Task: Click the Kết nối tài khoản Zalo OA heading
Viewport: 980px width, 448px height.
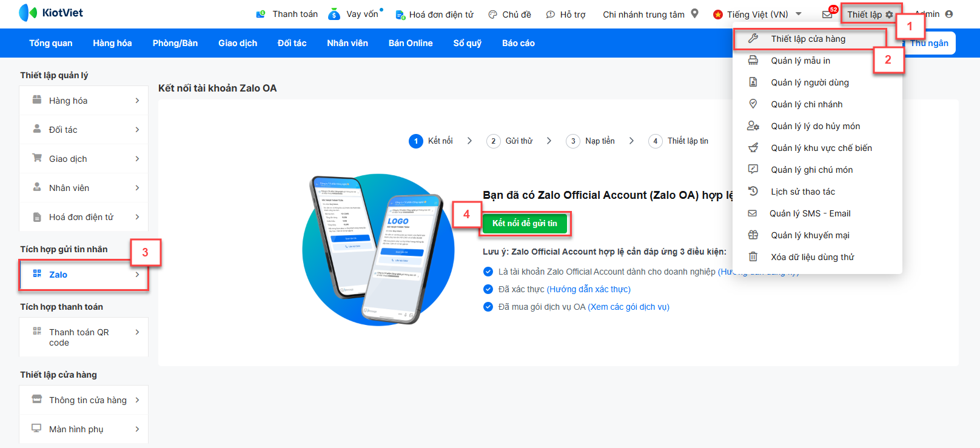Action: tap(218, 88)
